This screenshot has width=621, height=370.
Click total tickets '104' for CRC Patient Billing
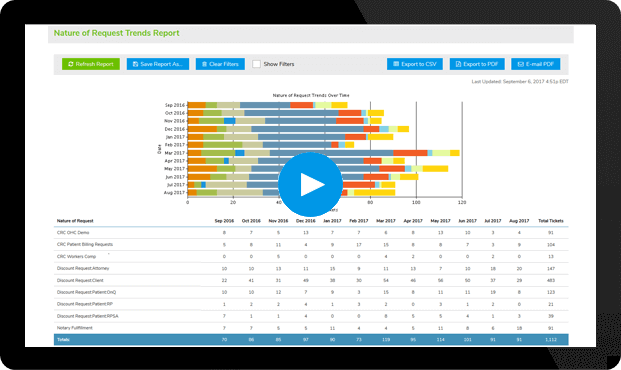point(551,245)
